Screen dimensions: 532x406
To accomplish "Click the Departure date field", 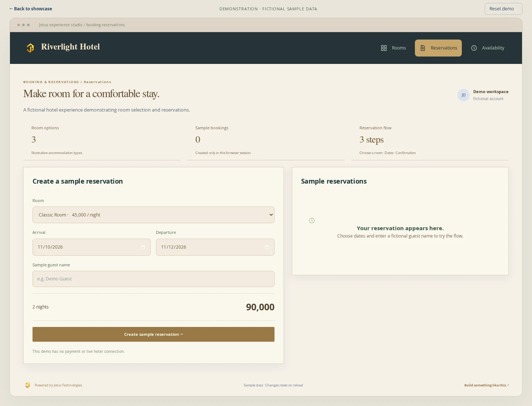I will point(215,247).
